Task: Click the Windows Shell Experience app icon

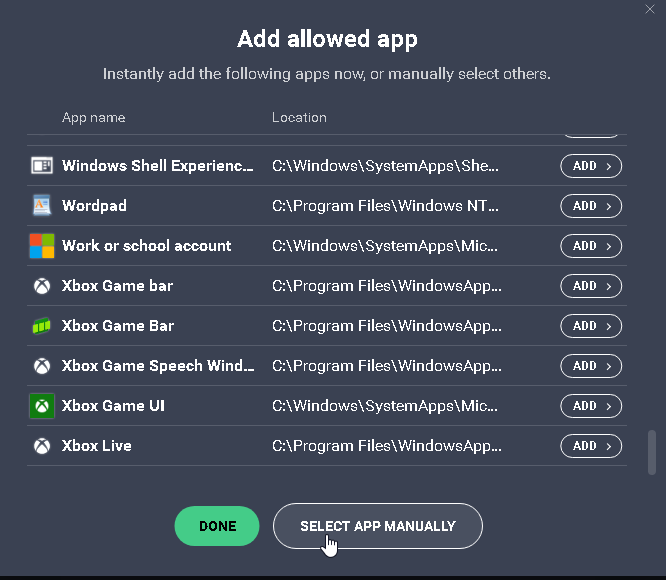Action: 42,166
